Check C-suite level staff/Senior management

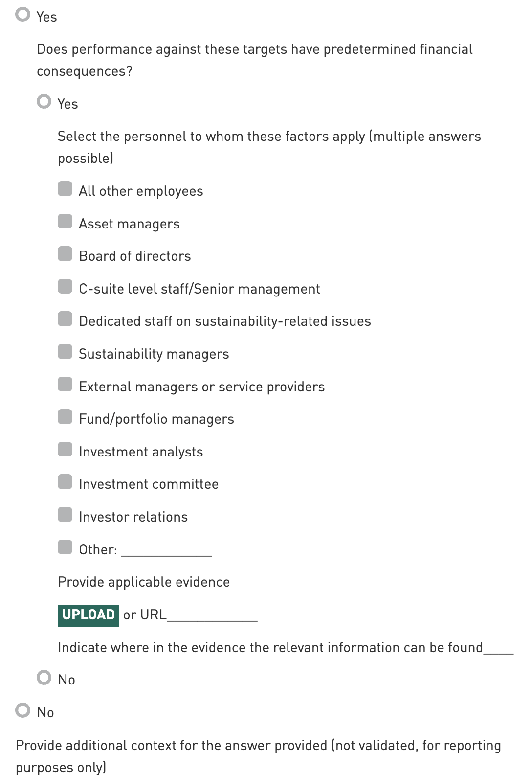pos(65,287)
